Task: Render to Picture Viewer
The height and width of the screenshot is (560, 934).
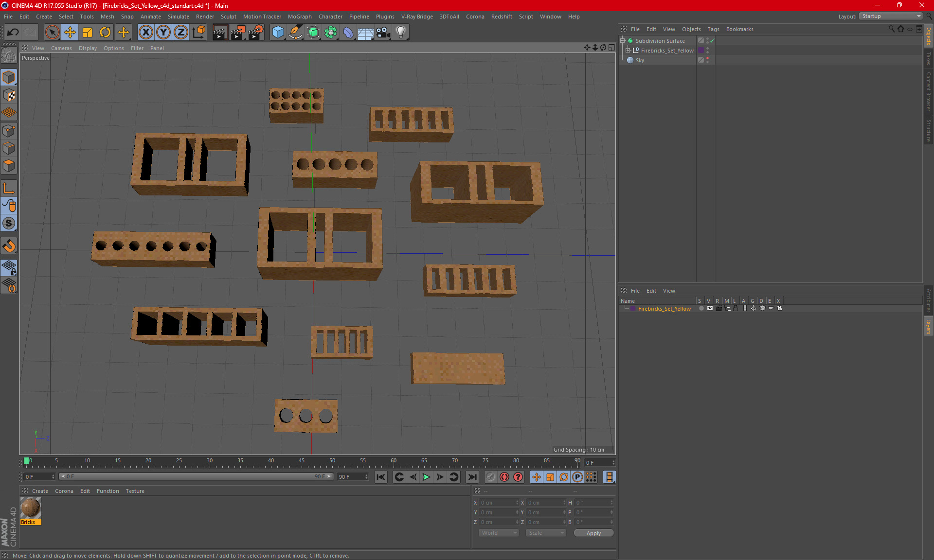Action: point(238,33)
